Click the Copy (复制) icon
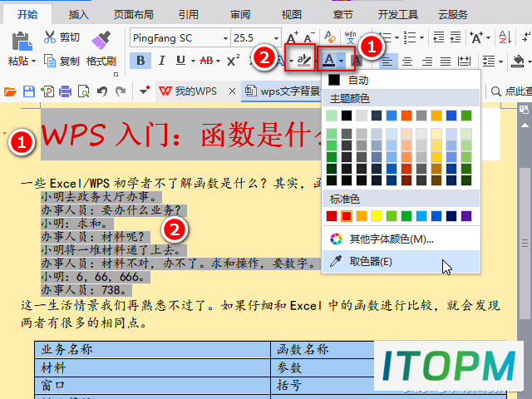The image size is (532, 399). pos(50,61)
